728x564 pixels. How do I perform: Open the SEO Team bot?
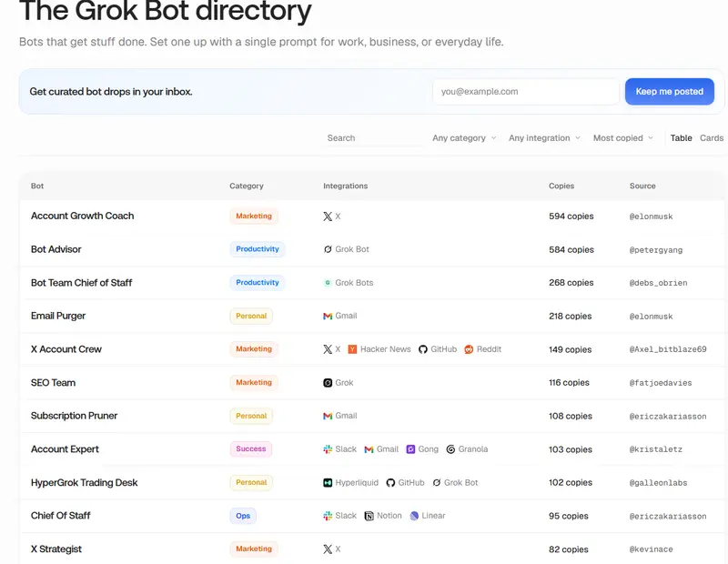point(53,382)
